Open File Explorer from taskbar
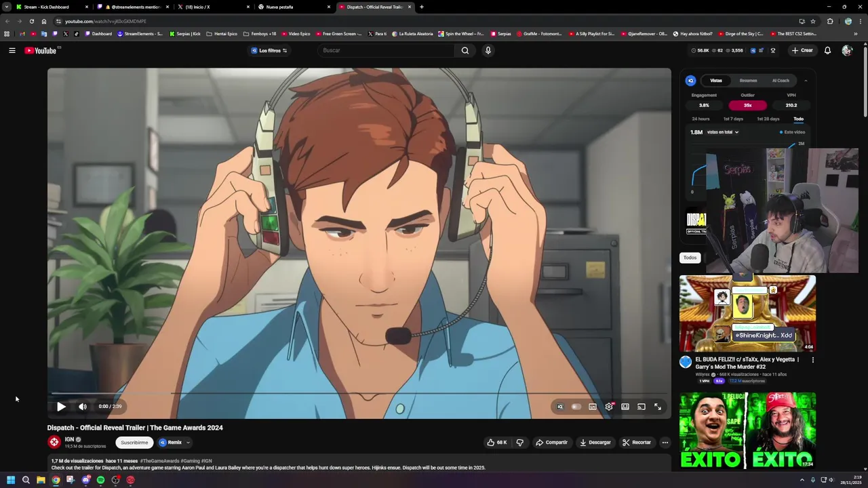 pos(41,480)
